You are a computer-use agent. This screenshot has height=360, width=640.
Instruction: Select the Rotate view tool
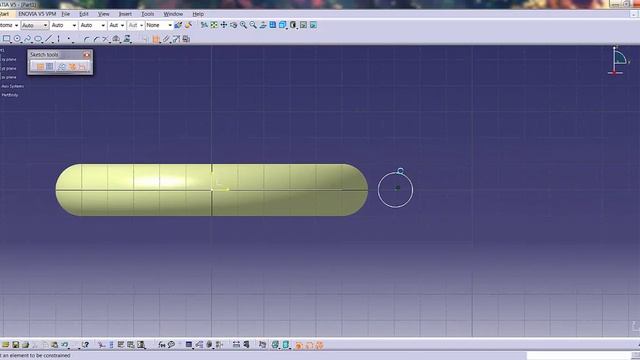pyautogui.click(x=233, y=25)
